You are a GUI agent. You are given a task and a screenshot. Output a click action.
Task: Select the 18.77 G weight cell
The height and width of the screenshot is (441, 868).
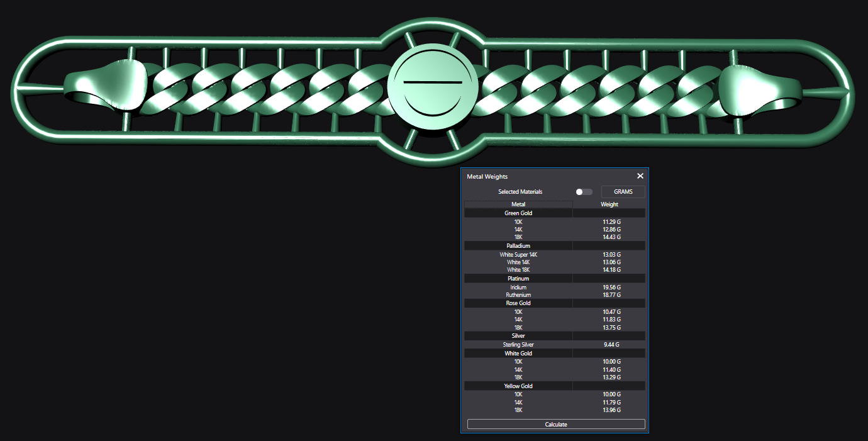[611, 295]
